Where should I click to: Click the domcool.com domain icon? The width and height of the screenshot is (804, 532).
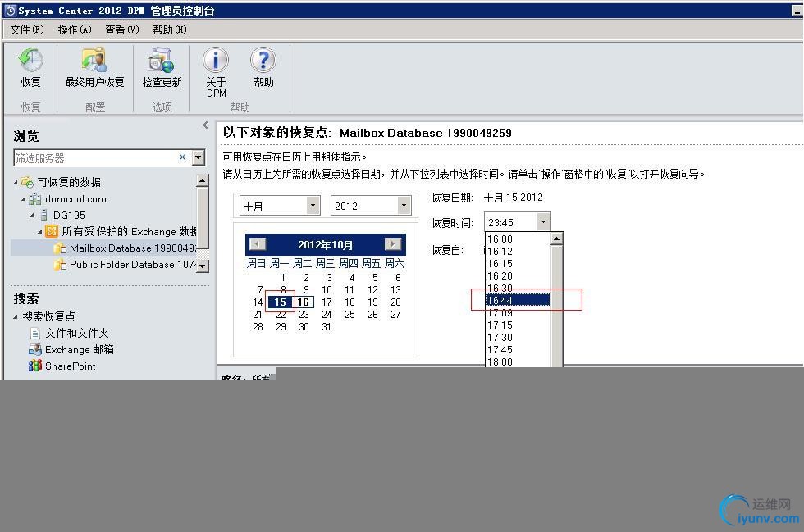[34, 199]
